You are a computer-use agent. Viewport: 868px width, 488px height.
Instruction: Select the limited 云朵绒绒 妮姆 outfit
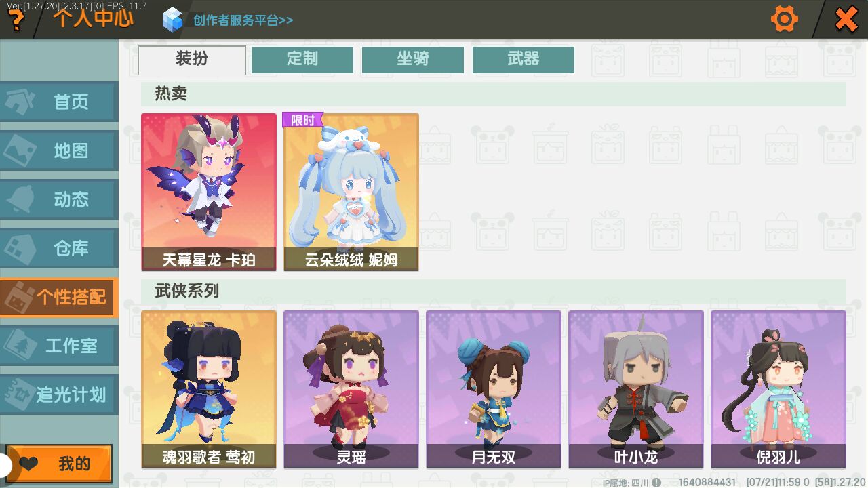[x=351, y=192]
